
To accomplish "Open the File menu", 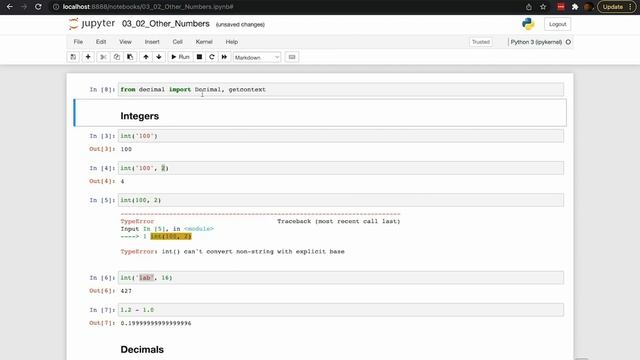I will (x=78, y=42).
